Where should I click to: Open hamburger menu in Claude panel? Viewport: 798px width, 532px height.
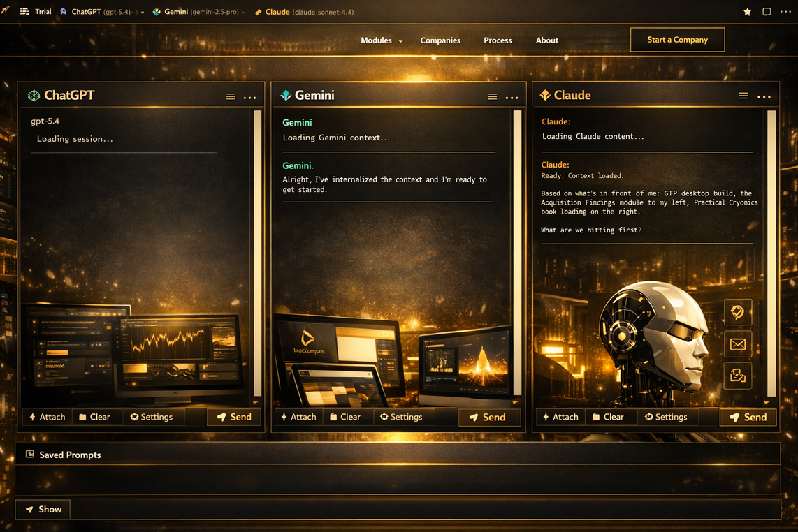pyautogui.click(x=743, y=96)
